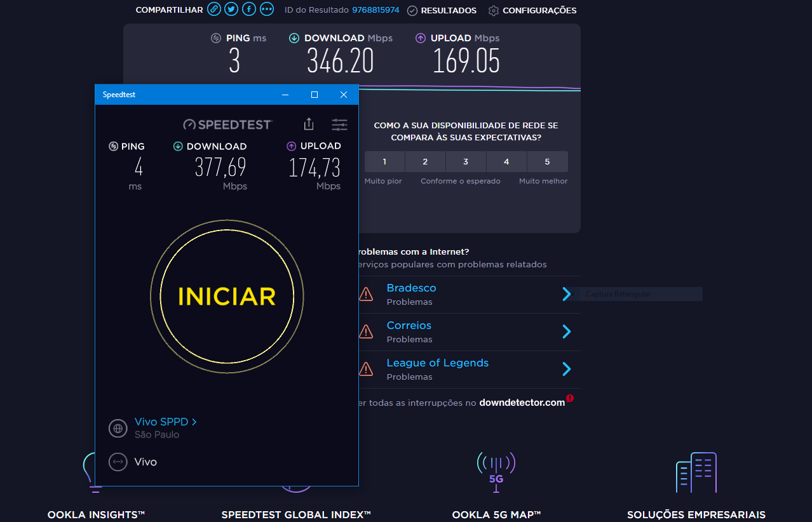The height and width of the screenshot is (522, 812).
Task: Click the app upload value 174,73
Action: [315, 168]
